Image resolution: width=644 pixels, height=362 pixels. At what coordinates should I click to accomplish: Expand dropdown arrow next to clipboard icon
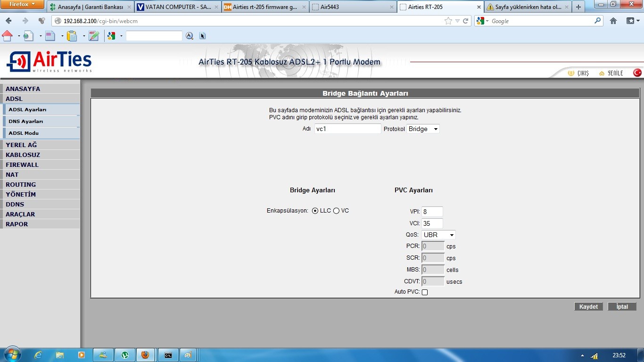(84, 36)
